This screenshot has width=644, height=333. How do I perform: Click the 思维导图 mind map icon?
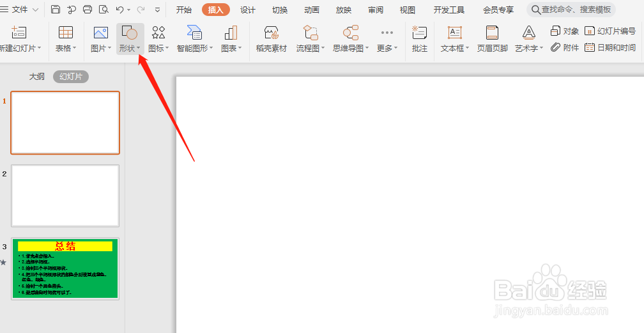351,33
